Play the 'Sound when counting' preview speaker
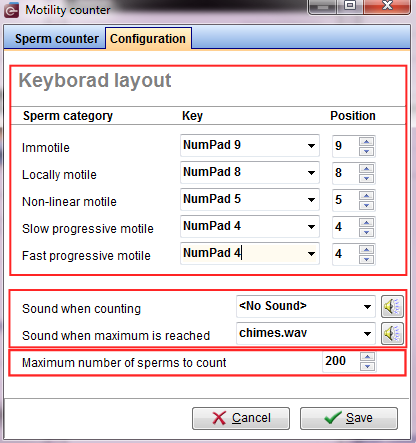Screen dimensions: 416x443 tap(392, 306)
